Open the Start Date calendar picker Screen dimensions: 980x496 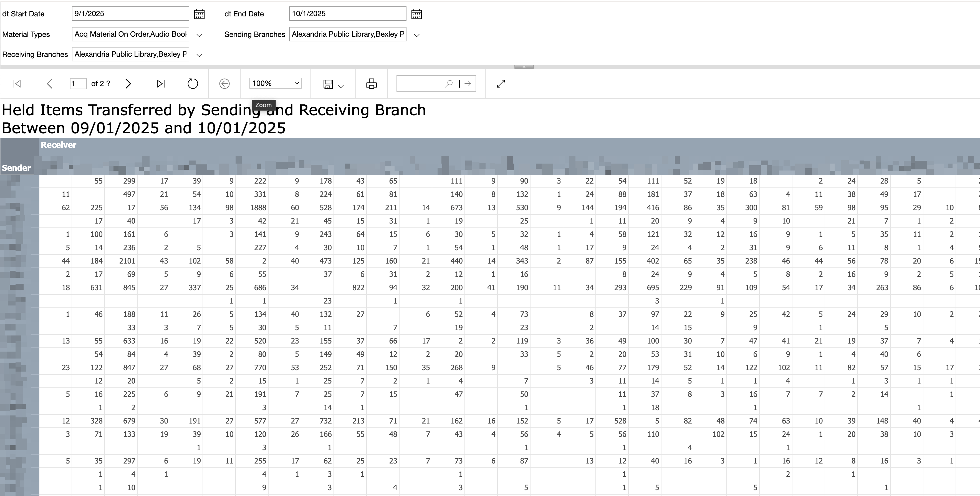199,14
